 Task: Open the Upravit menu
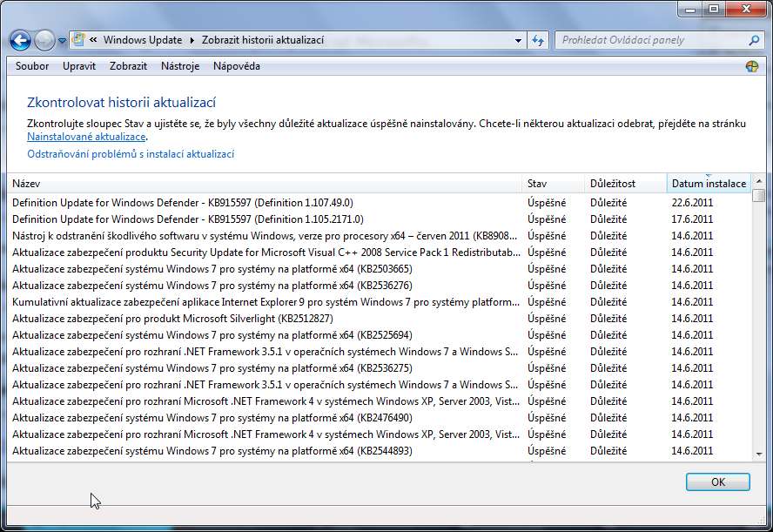(x=79, y=66)
